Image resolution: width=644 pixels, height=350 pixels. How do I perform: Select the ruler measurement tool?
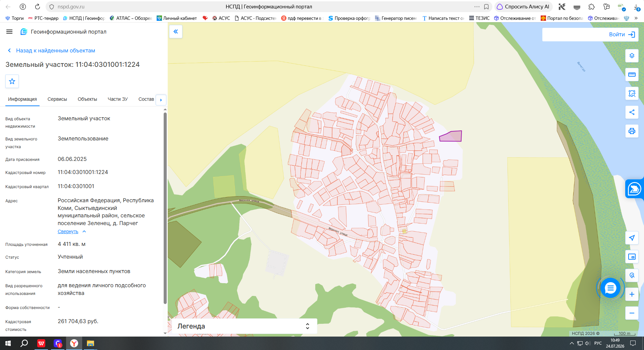pos(632,75)
